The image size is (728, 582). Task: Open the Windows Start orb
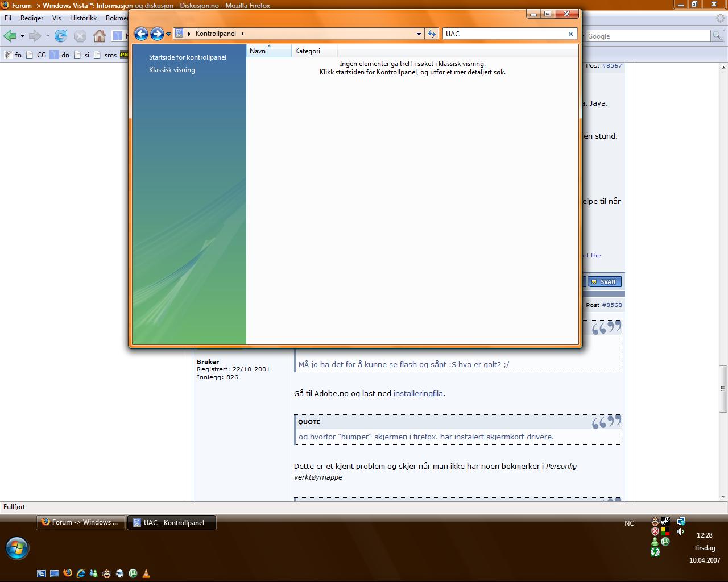(17, 548)
